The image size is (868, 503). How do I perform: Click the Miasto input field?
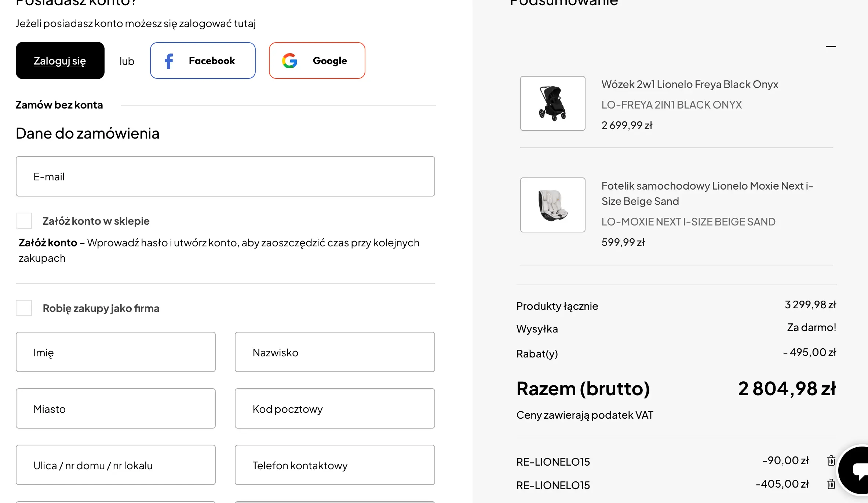point(116,408)
